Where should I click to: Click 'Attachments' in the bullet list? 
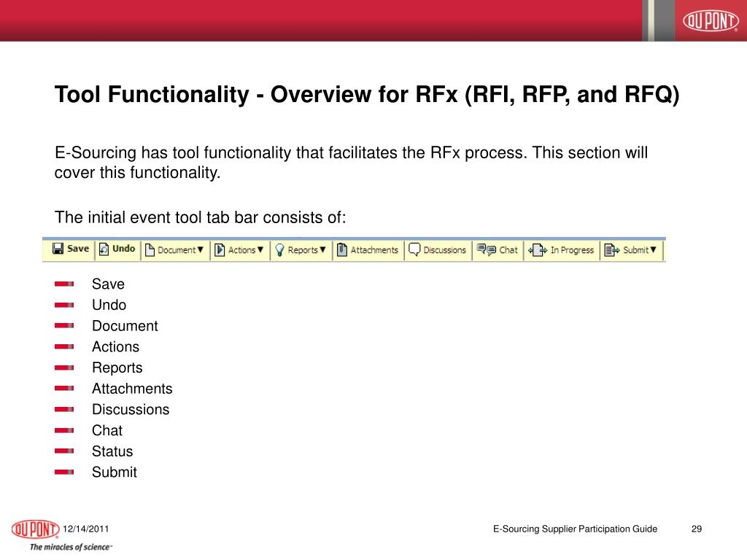132,389
